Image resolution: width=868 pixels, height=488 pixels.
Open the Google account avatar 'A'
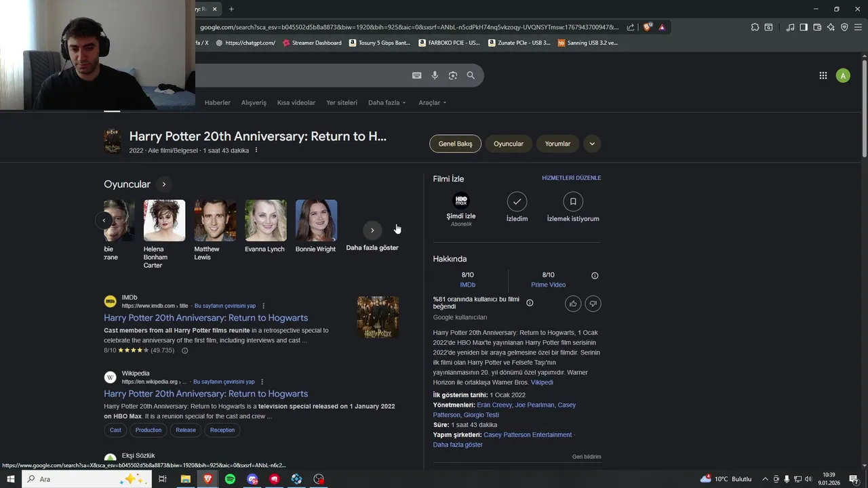click(x=843, y=75)
